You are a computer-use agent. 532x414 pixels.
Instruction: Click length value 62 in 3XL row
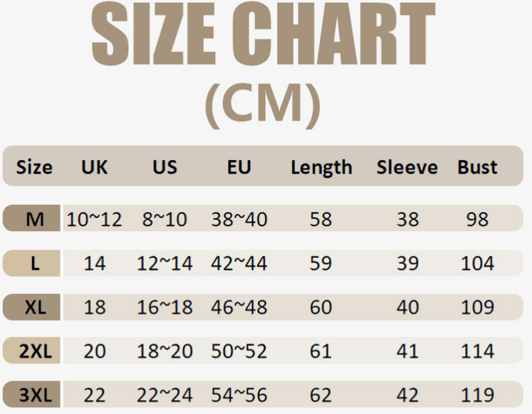tap(321, 395)
